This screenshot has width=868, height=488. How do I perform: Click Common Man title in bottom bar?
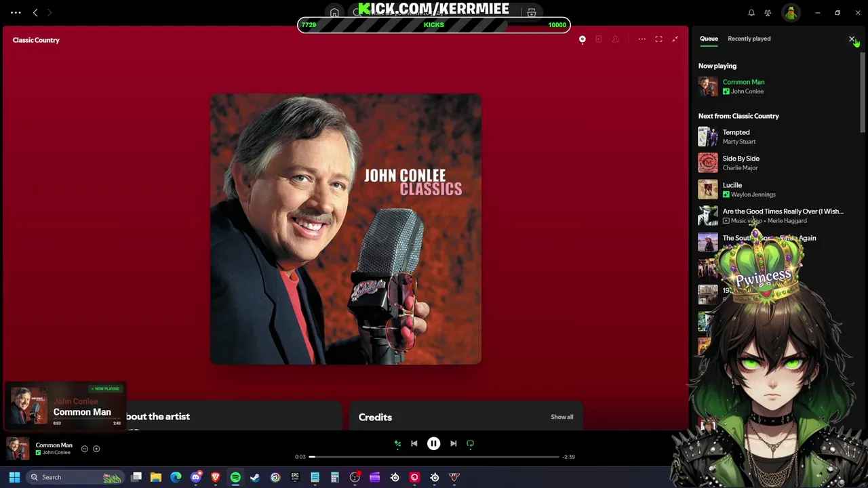[x=54, y=445]
